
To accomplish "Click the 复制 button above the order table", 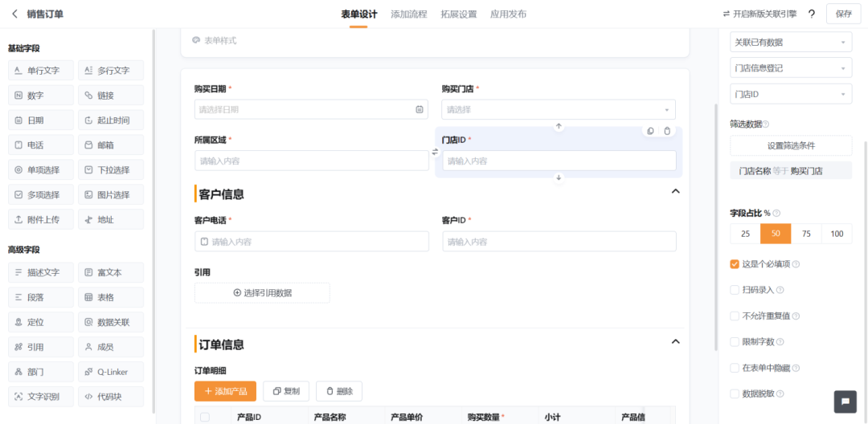I will (286, 391).
